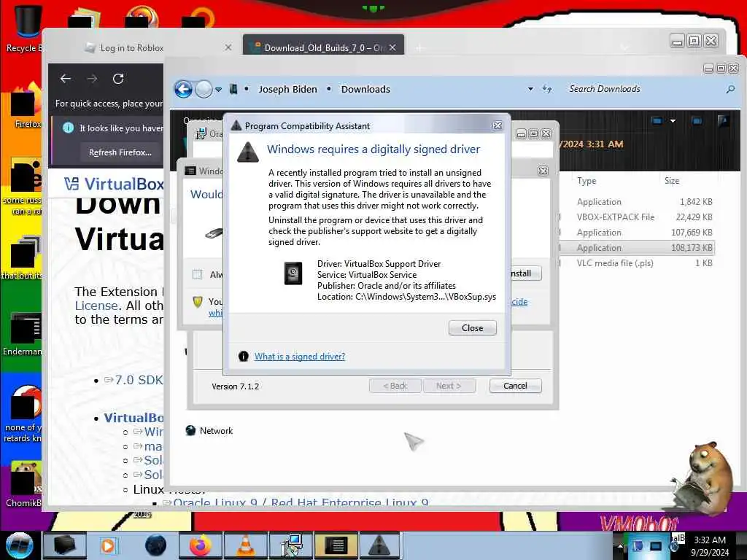The height and width of the screenshot is (560, 747).
Task: Click the info icon beside signed driver link
Action: [x=244, y=356]
